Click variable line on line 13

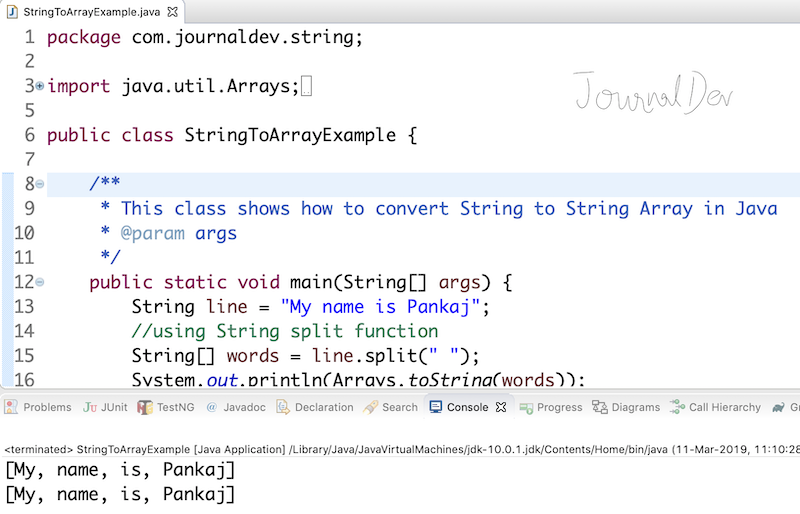227,307
